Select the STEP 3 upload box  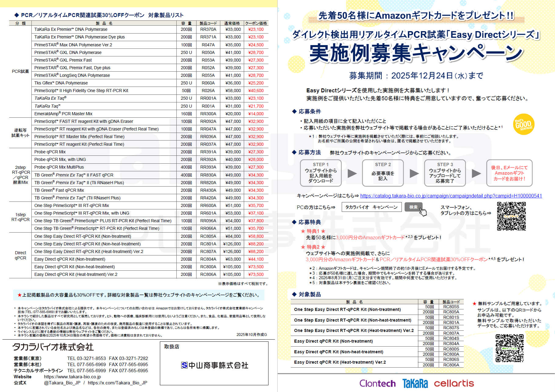coord(445,173)
